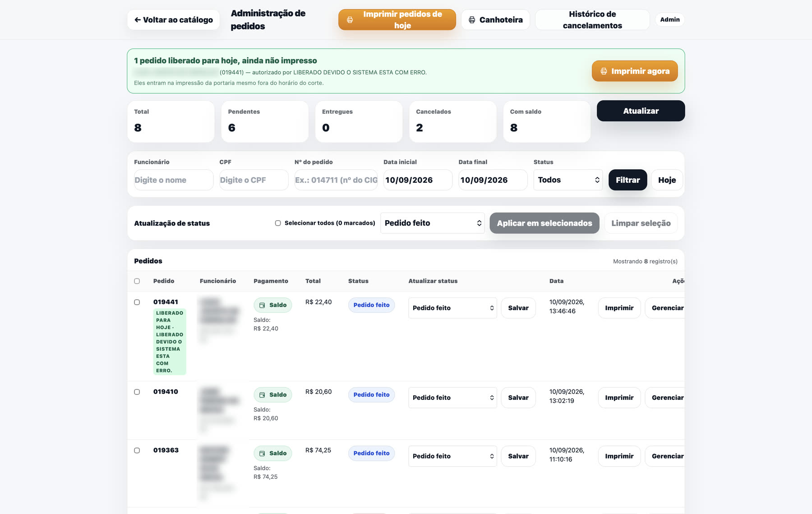Check the table header select-all checkbox
812x514 pixels.
(x=137, y=281)
